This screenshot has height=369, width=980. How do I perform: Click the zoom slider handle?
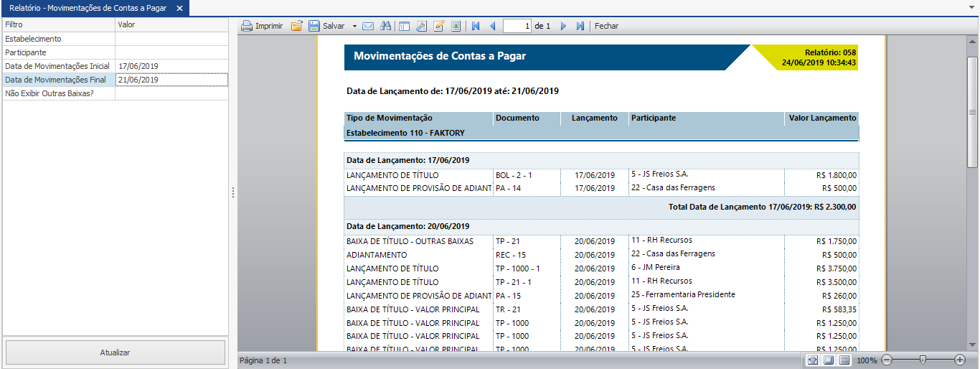pos(923,360)
